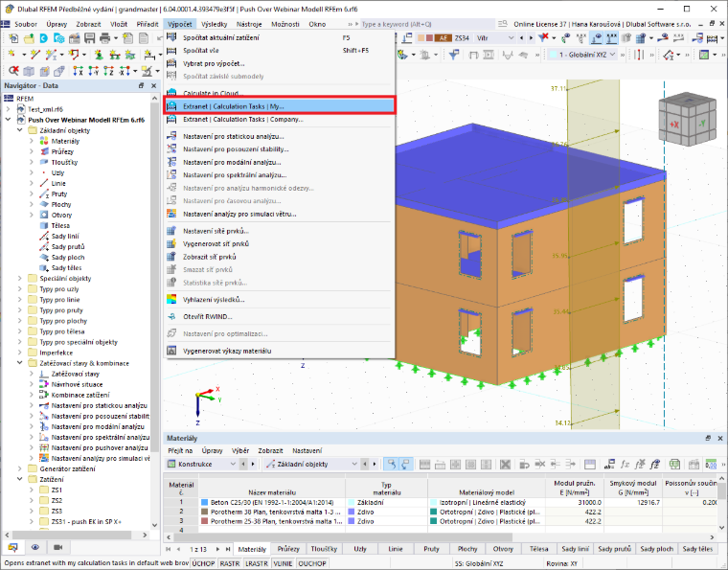Screen dimensions: 728x570
Task: Open the Navigator Views camera tab
Action: coord(57,547)
